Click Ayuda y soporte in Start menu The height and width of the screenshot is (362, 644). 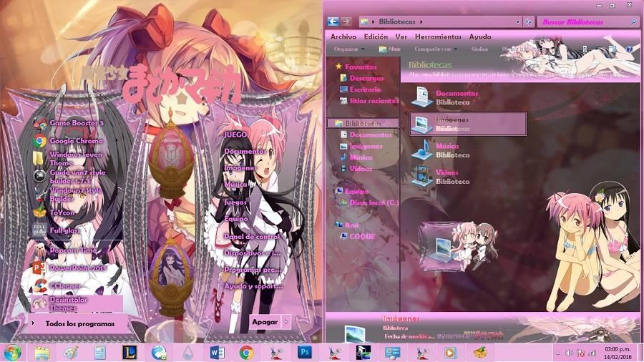click(253, 286)
